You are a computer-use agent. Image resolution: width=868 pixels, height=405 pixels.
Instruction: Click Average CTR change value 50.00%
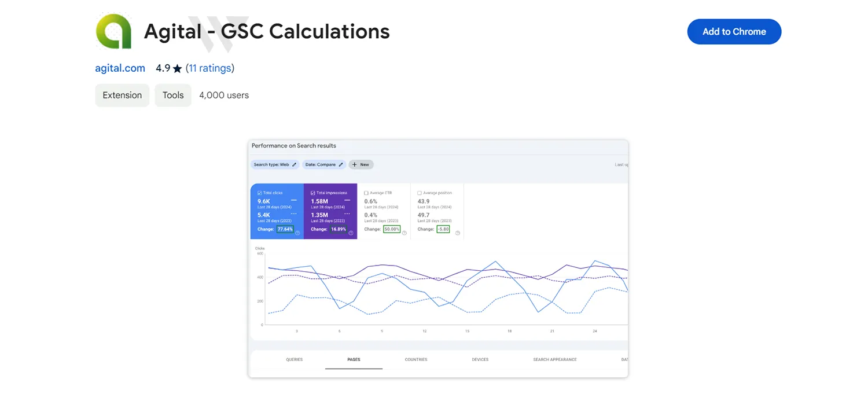(x=392, y=229)
